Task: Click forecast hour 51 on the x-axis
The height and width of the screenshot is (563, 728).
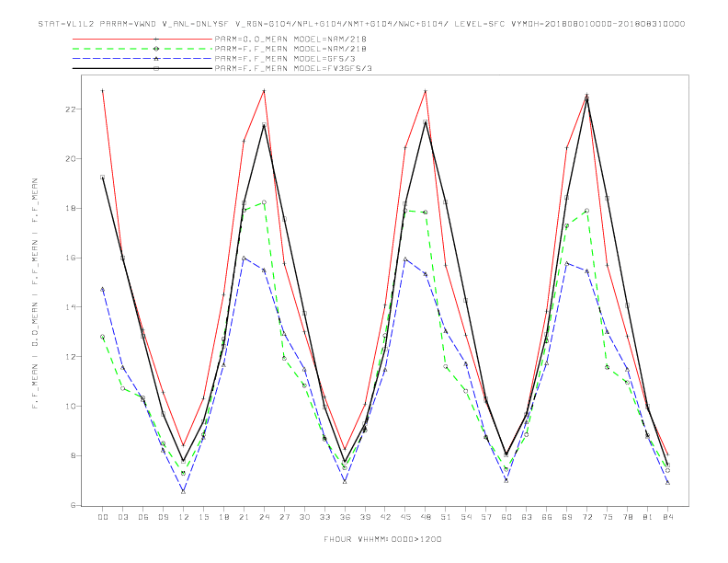Action: pos(446,517)
